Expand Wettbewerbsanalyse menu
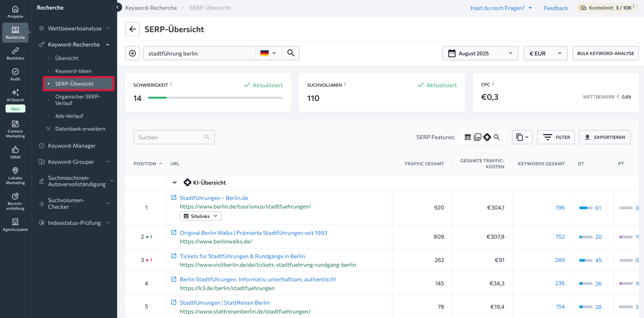The height and width of the screenshot is (318, 644). (108, 28)
